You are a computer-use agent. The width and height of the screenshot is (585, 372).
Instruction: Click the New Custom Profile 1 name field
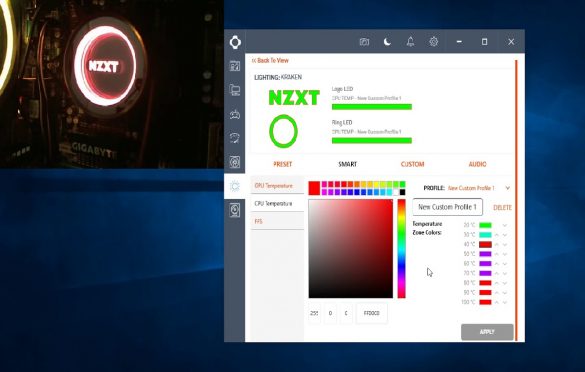click(x=447, y=207)
